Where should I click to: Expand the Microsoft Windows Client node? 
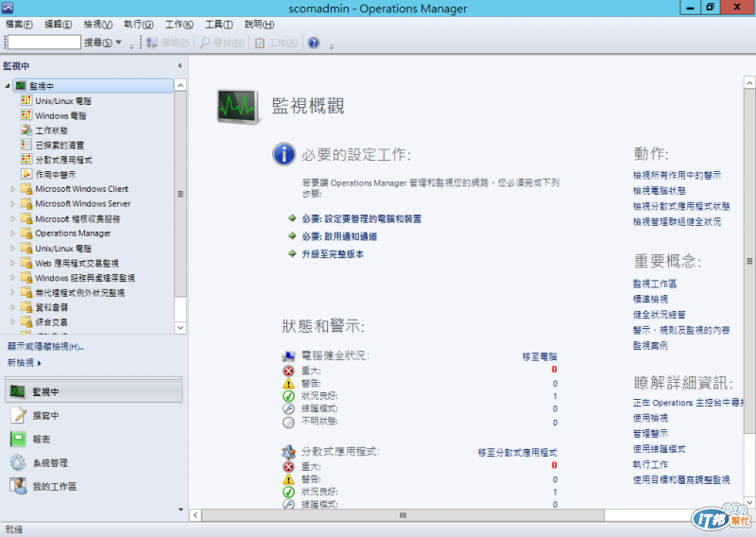13,189
